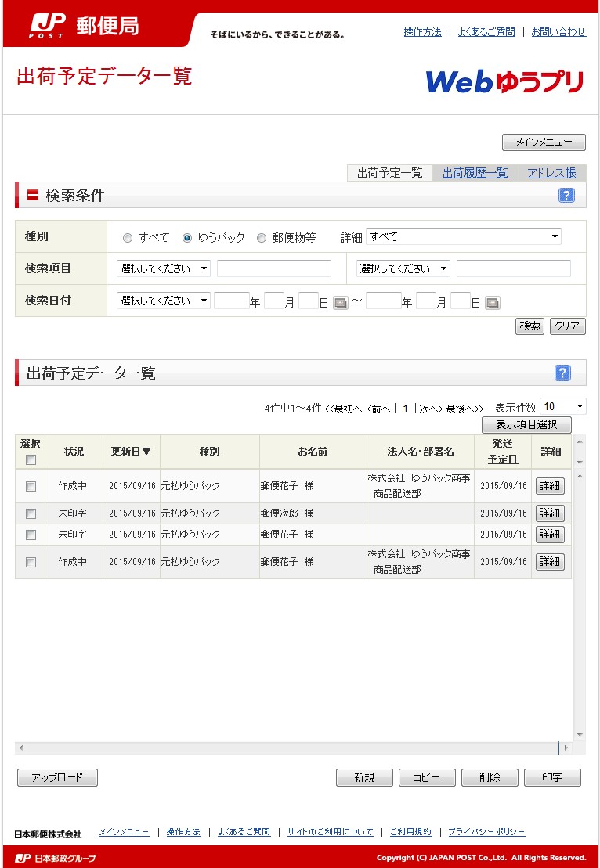The image size is (600, 868).
Task: Open the end date calendar picker
Action: (492, 303)
